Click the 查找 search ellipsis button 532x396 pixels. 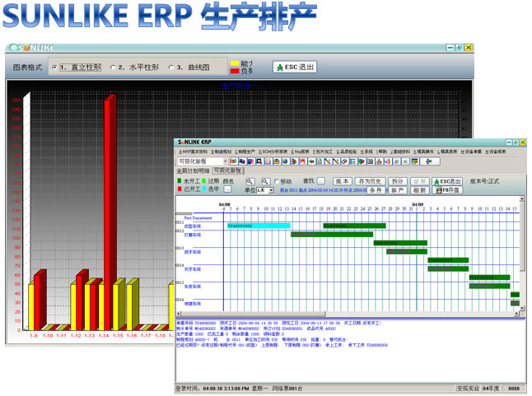[320, 180]
